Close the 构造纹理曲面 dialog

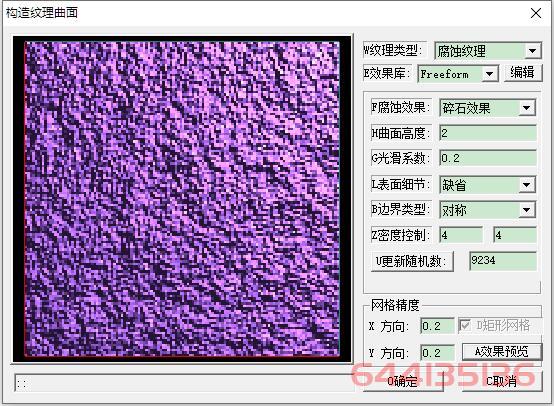[536, 13]
